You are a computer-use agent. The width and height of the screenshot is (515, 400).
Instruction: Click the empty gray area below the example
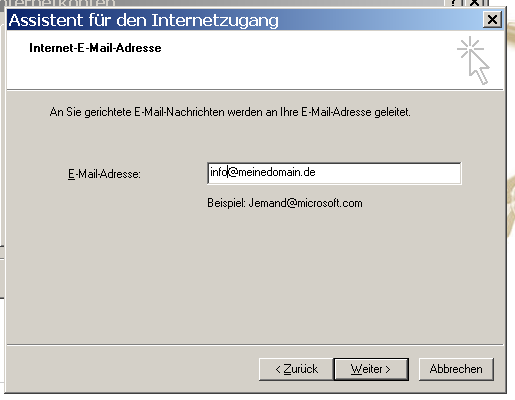point(255,277)
